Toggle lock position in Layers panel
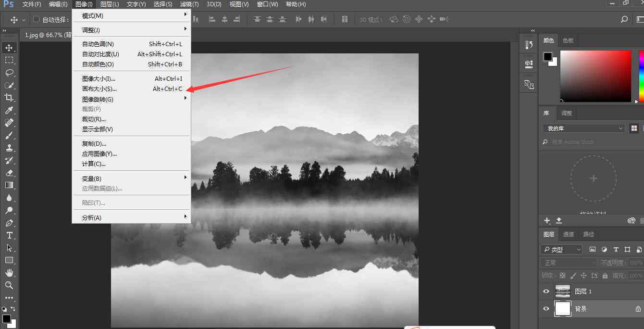Viewport: 644px width, 329px height. [x=583, y=276]
